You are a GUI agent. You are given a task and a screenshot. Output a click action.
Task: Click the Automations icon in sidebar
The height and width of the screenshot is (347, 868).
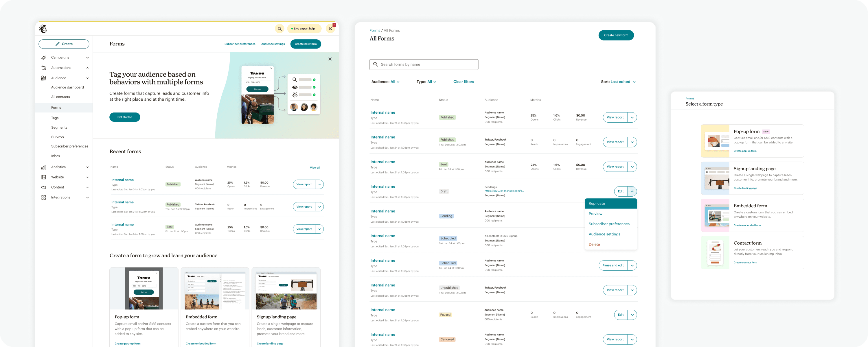[43, 68]
